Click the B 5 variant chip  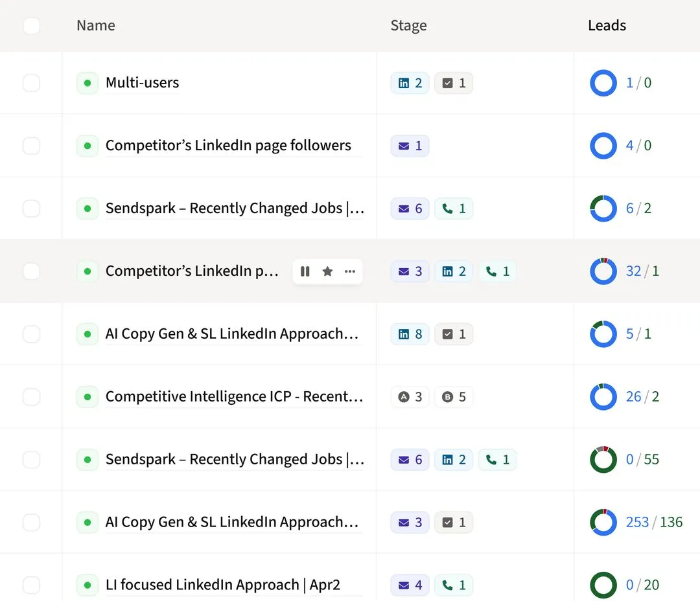pos(454,396)
